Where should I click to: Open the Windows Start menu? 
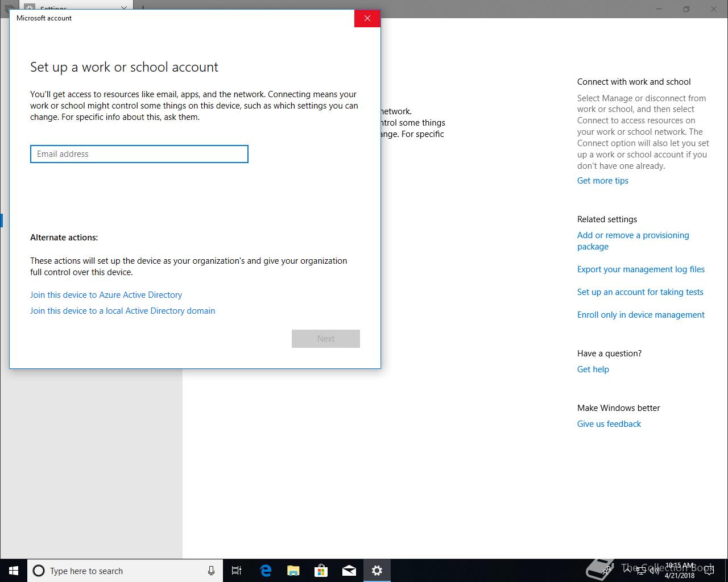[x=14, y=571]
